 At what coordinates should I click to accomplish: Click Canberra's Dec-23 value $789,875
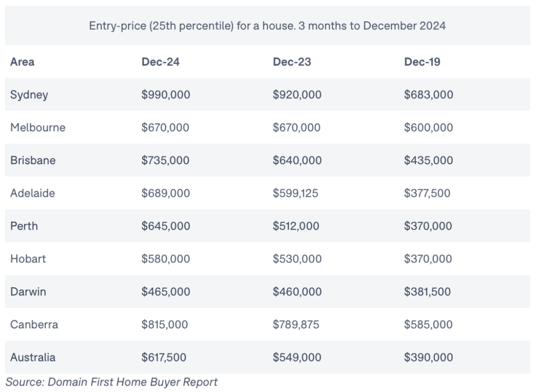point(296,325)
